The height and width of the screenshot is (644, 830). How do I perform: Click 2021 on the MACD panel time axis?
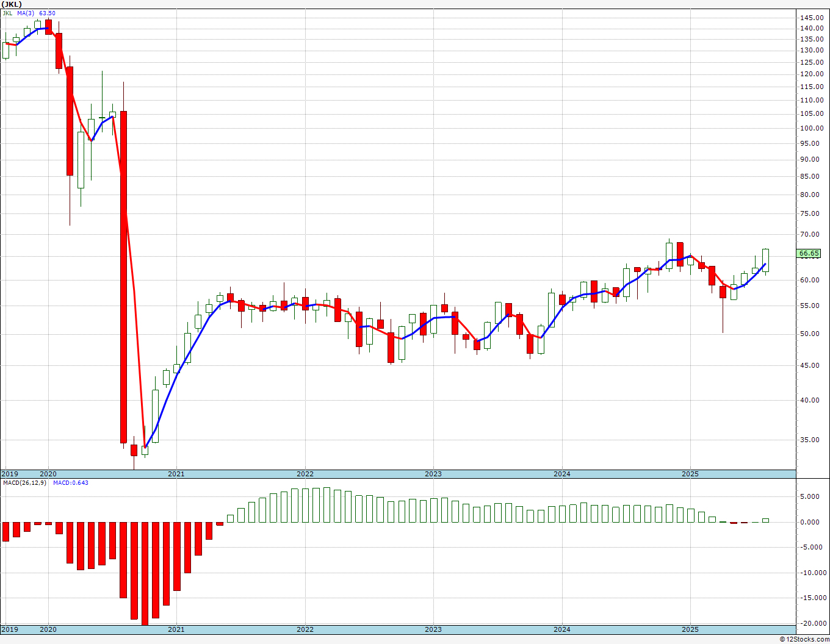pyautogui.click(x=176, y=629)
